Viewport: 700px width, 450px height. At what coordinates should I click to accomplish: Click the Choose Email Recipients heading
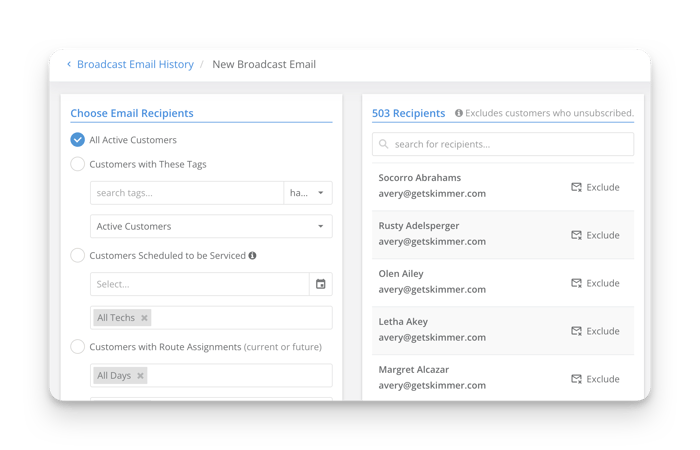132,113
